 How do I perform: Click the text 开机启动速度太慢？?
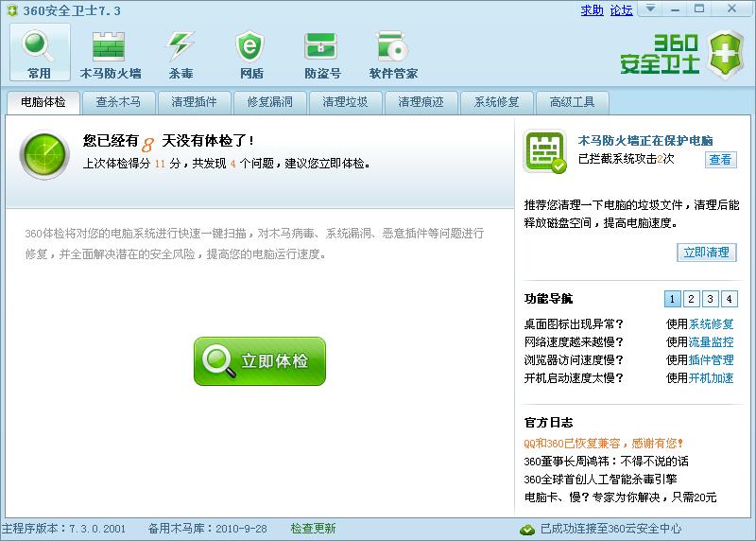[x=574, y=378]
